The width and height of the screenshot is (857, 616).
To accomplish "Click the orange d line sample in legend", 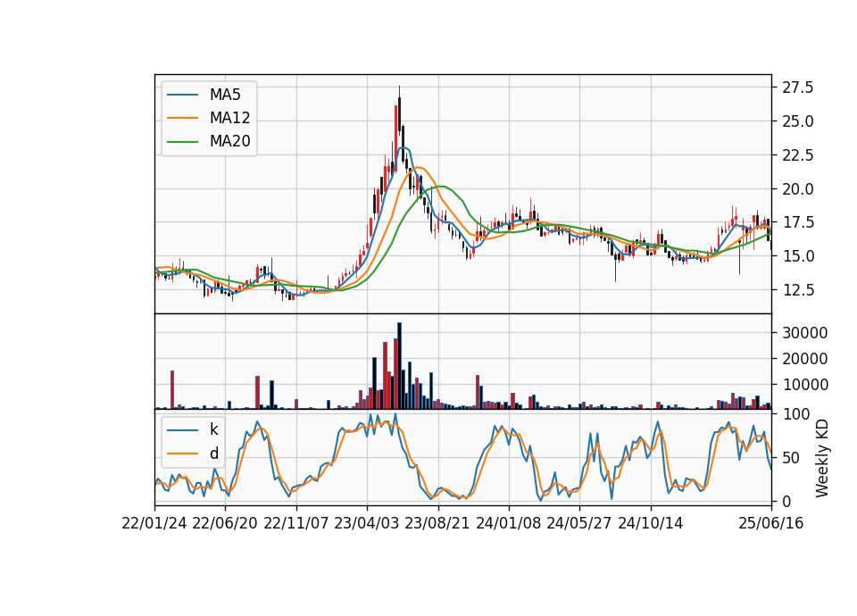I will click(182, 454).
